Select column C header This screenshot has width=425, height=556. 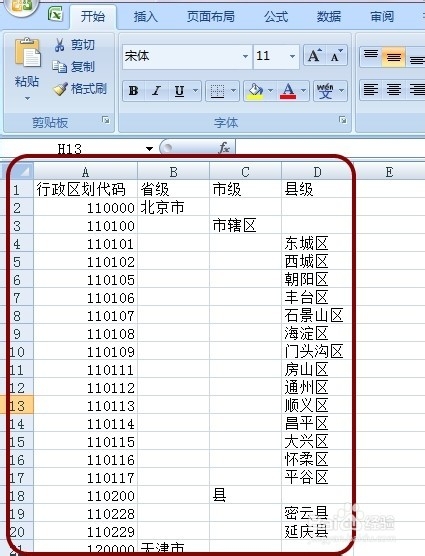pos(245,172)
